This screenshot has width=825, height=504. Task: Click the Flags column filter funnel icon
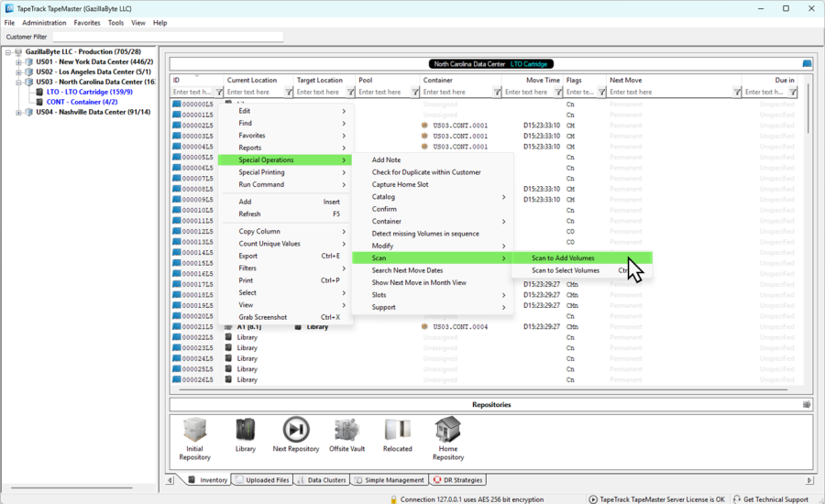[x=601, y=92]
